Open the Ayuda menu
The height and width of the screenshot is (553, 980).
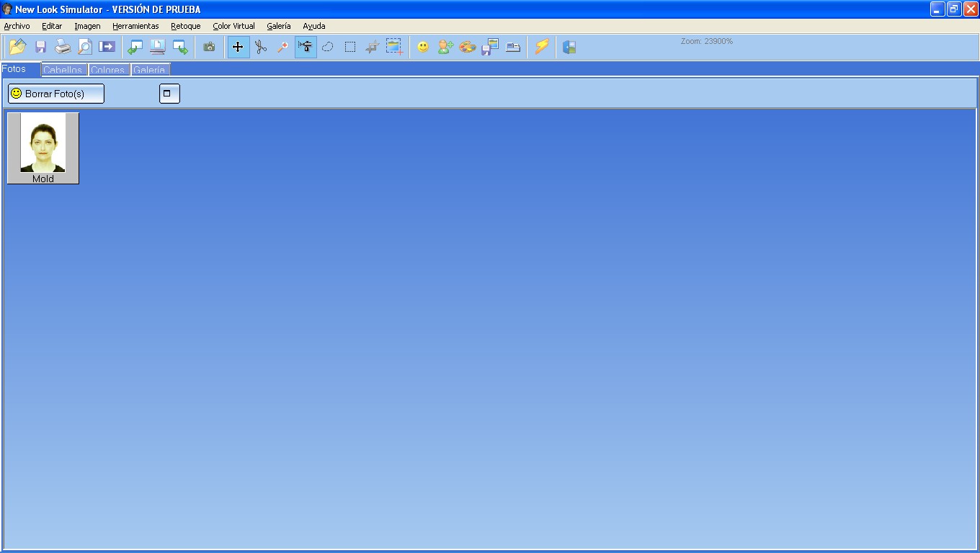[314, 26]
